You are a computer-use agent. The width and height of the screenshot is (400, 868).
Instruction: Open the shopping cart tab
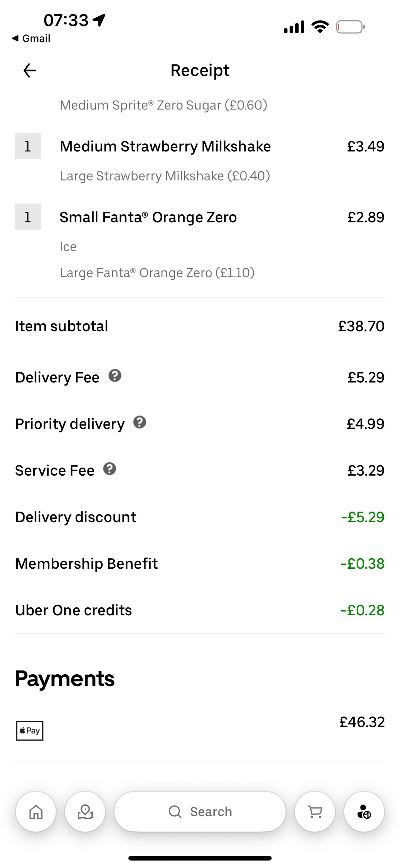[x=315, y=812]
